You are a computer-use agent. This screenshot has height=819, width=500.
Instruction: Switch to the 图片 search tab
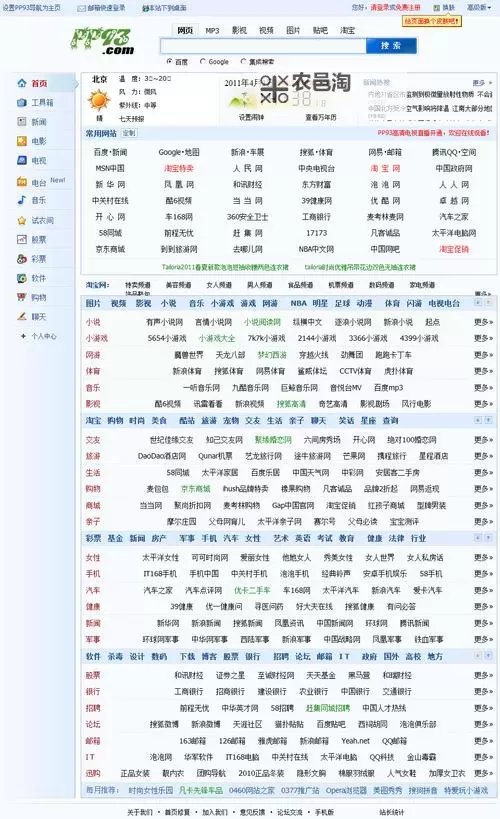293,31
